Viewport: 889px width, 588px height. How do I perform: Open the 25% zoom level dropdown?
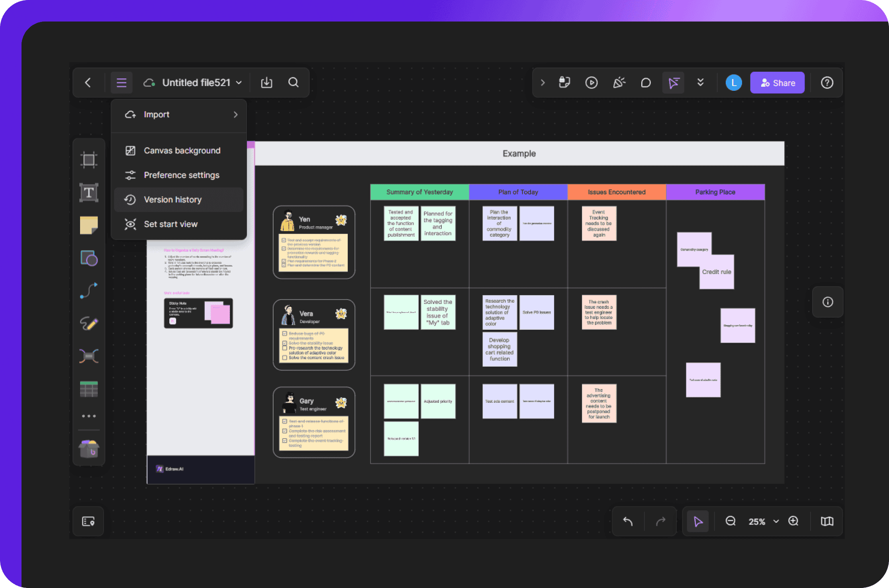(x=764, y=521)
